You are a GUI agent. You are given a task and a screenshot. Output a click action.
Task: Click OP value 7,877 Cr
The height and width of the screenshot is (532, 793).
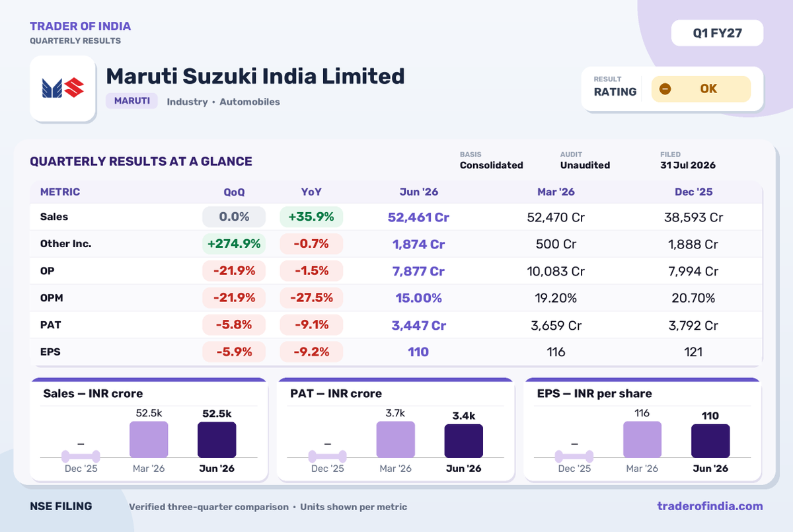tap(419, 271)
